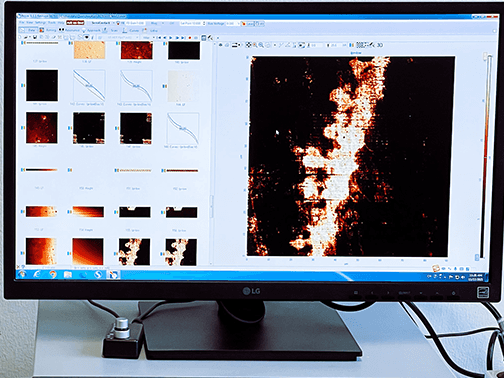Click the red highlighted button beside Help menu
Viewport: 504px width, 378px height.
point(75,23)
